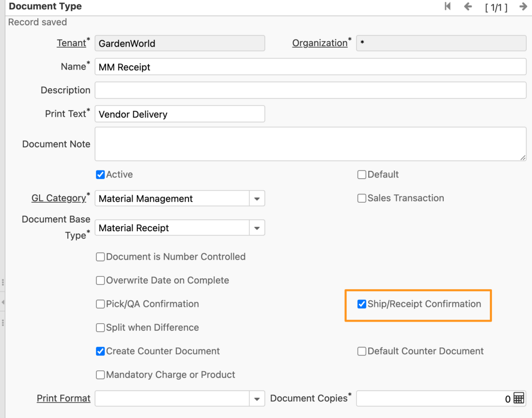This screenshot has width=532, height=418.
Task: Open the Tenant zoom link
Action: pos(70,43)
